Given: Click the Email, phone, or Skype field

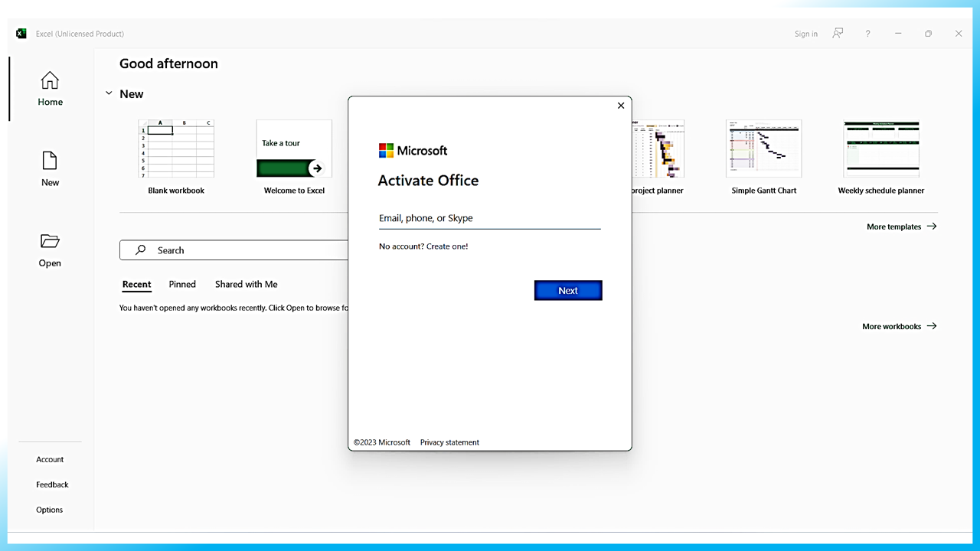Looking at the screenshot, I should (489, 218).
